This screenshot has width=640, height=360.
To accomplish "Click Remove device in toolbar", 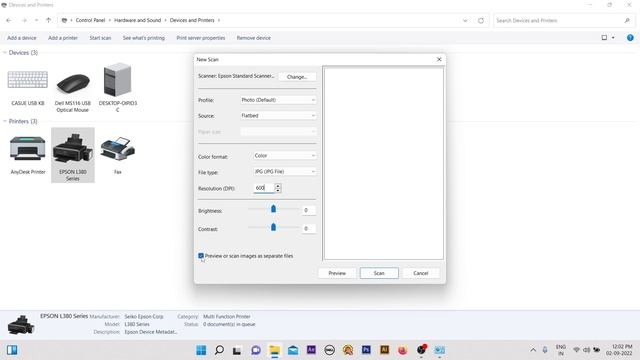I will click(x=253, y=38).
